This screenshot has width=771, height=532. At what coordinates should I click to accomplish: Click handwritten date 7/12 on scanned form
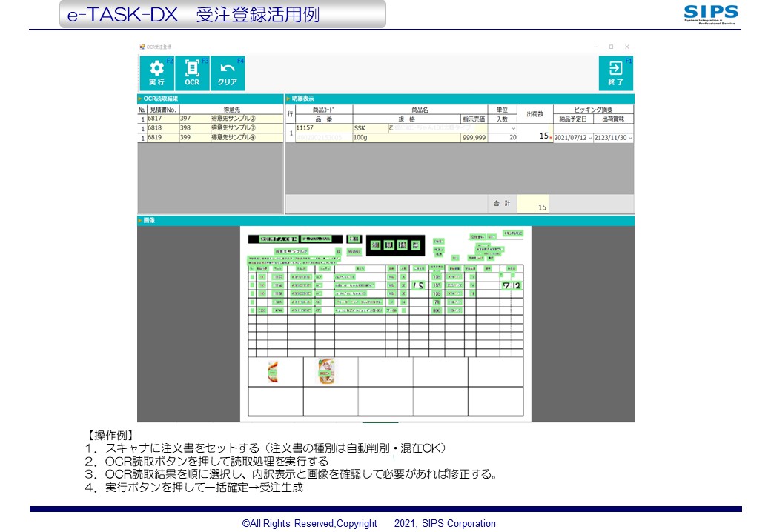(512, 285)
